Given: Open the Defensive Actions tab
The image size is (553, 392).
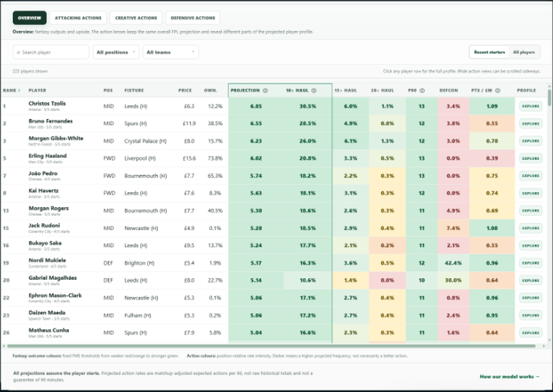Looking at the screenshot, I should coord(193,18).
